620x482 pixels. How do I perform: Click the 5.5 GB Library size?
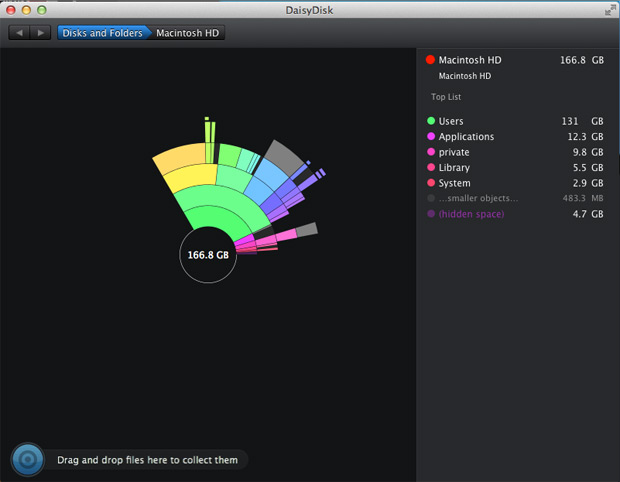coord(588,167)
